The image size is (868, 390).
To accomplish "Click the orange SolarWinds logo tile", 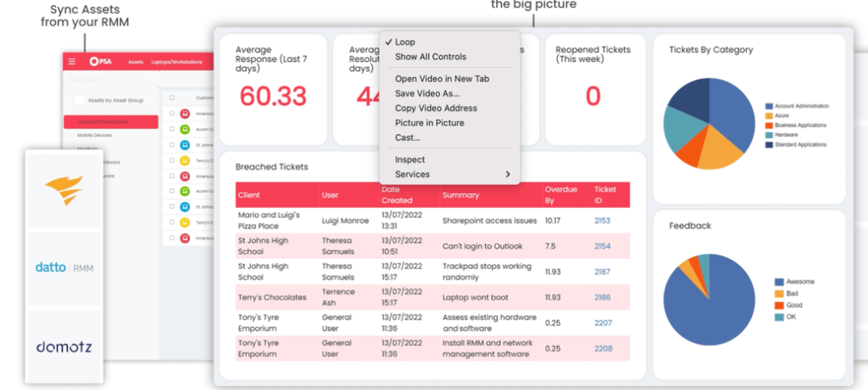I will click(x=64, y=190).
